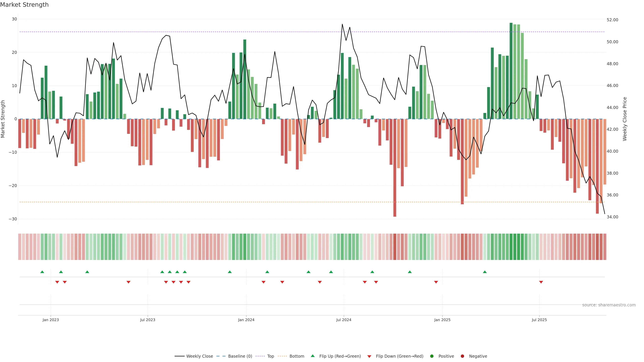Click the Positive green circle legend icon
Image resolution: width=644 pixels, height=362 pixels.
(432, 356)
